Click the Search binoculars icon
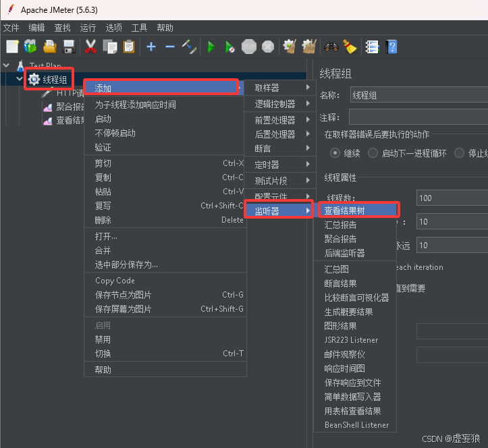Screen dimensions: 488x448 [x=331, y=47]
